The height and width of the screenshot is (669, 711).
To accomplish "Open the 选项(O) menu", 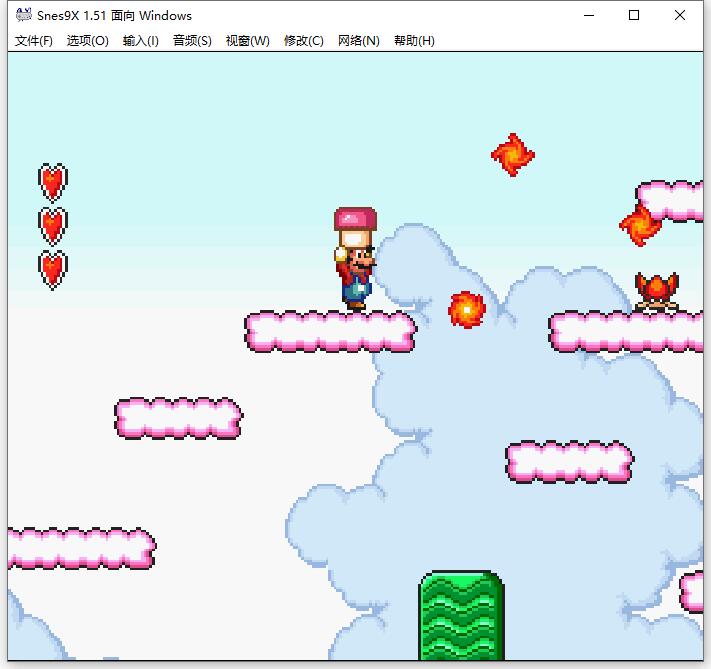I will click(x=88, y=41).
